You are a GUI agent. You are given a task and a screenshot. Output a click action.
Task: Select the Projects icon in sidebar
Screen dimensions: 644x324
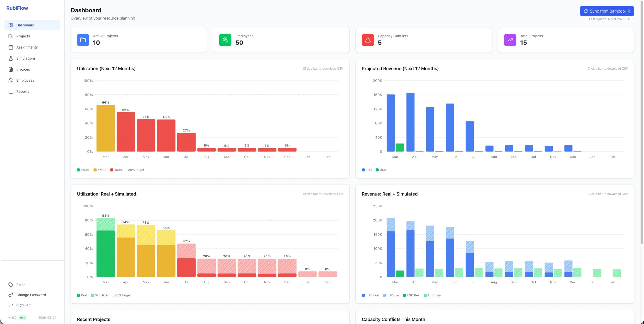(x=11, y=36)
